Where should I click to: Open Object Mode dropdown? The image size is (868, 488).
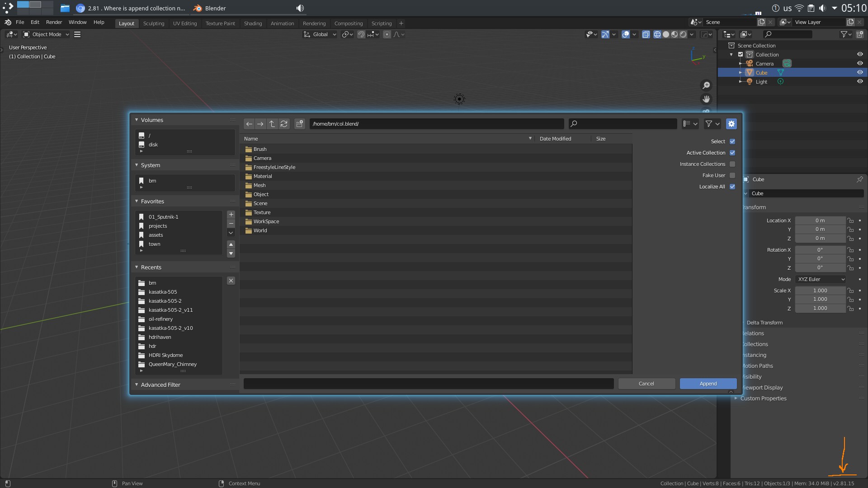[46, 34]
